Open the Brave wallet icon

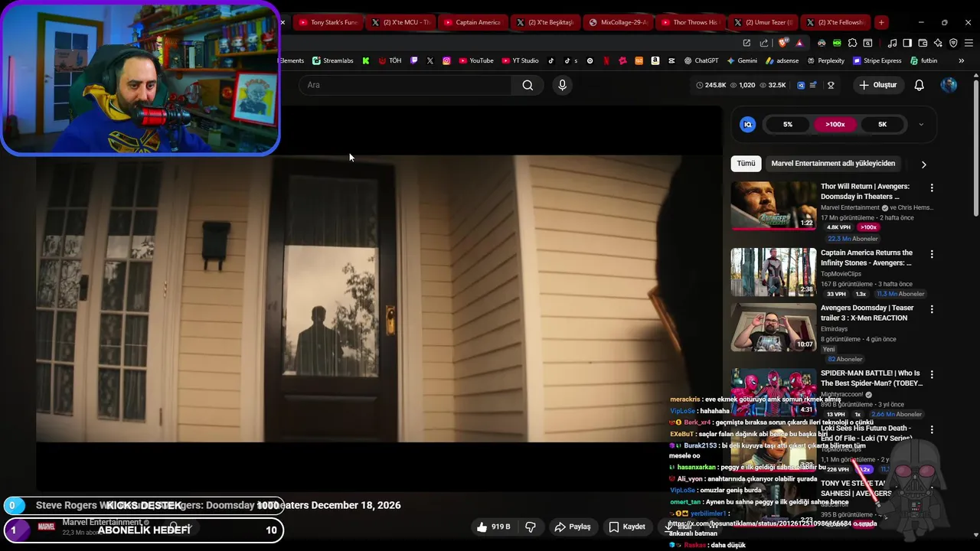[x=923, y=43]
